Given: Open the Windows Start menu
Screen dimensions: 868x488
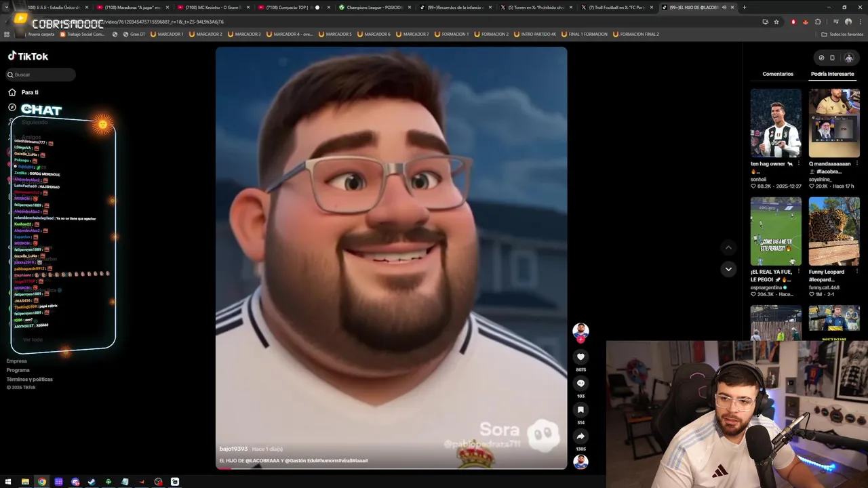Looking at the screenshot, I should click(x=8, y=482).
